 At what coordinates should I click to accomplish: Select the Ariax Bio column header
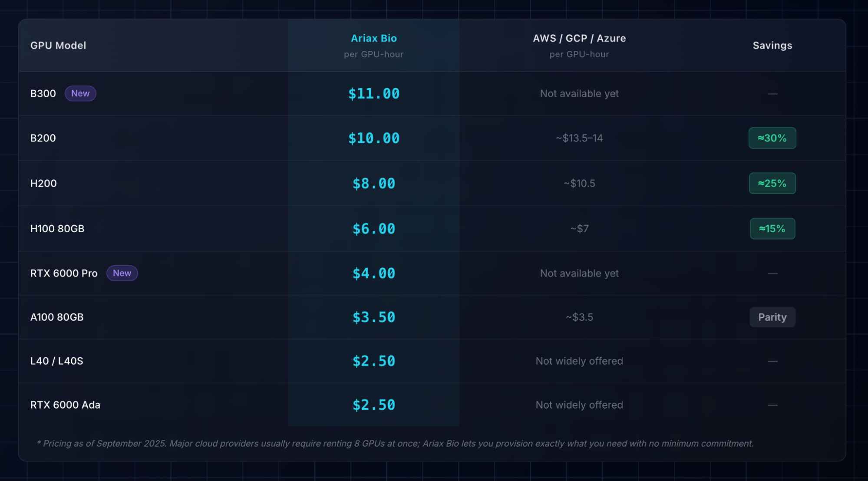tap(373, 38)
